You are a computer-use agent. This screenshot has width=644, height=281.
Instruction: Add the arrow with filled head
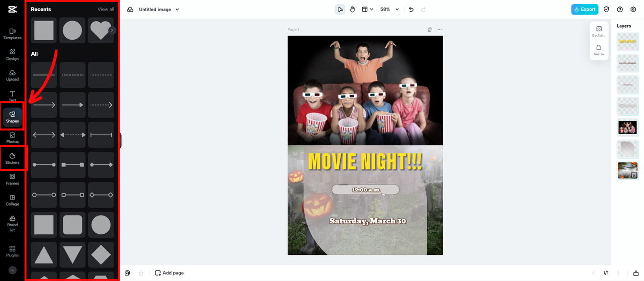[72, 105]
